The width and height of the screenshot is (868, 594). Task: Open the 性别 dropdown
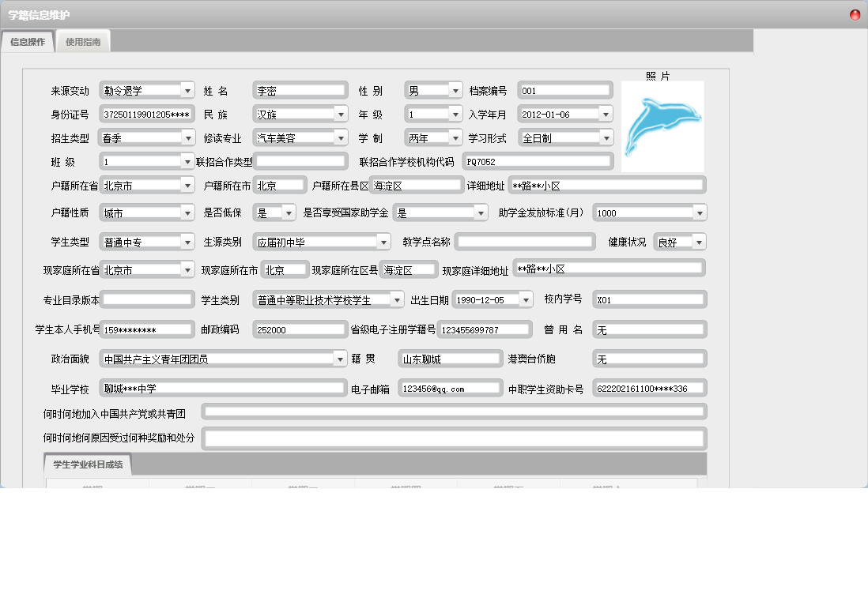tap(455, 91)
